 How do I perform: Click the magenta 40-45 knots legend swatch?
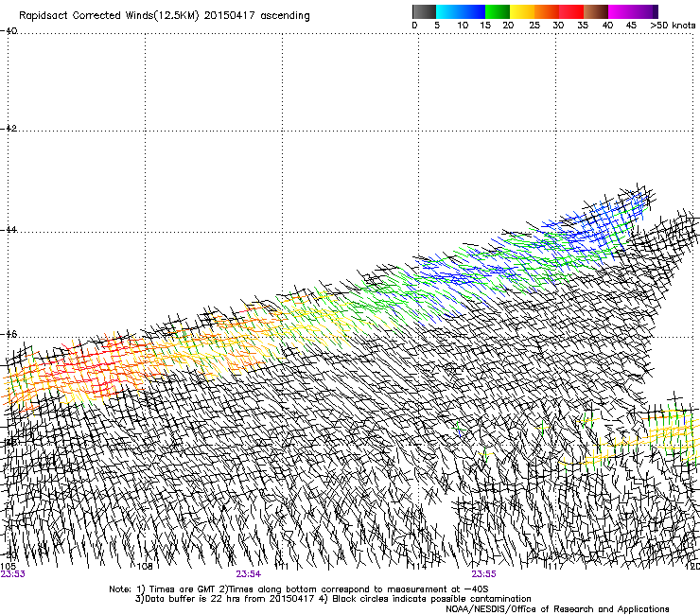pyautogui.click(x=621, y=11)
